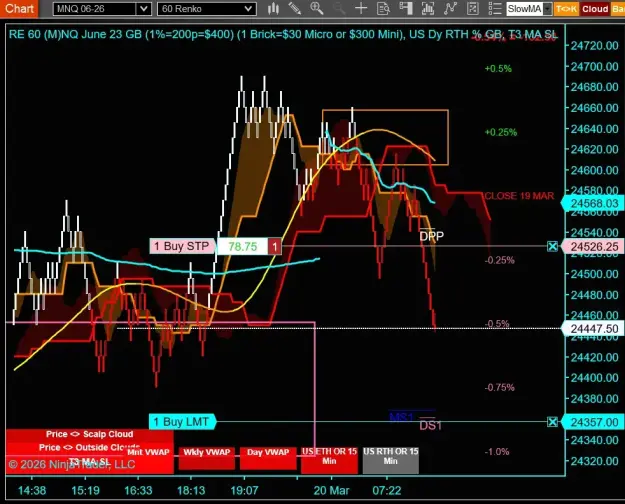
Task: Click the 24700.00 price axis label
Action: tap(594, 66)
